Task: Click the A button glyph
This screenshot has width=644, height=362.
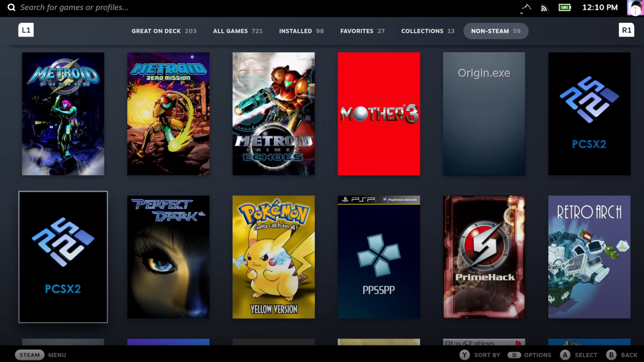Action: pyautogui.click(x=565, y=355)
